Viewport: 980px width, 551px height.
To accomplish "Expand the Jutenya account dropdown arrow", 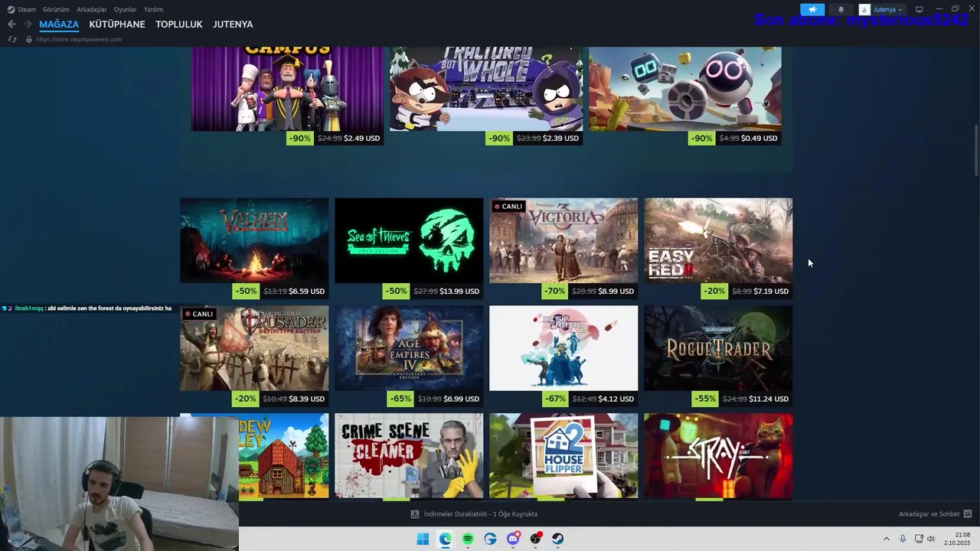I will 900,10.
